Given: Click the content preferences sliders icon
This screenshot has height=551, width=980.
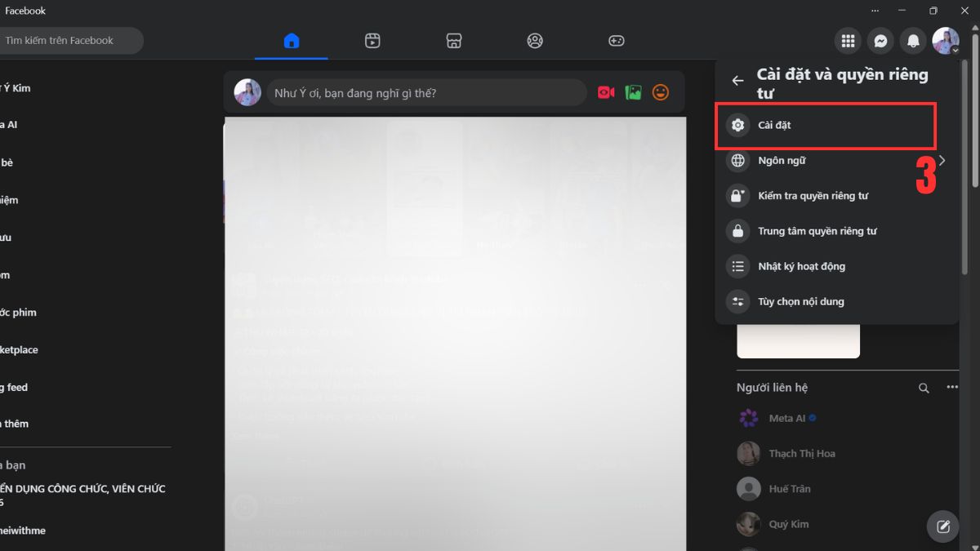Looking at the screenshot, I should (738, 301).
